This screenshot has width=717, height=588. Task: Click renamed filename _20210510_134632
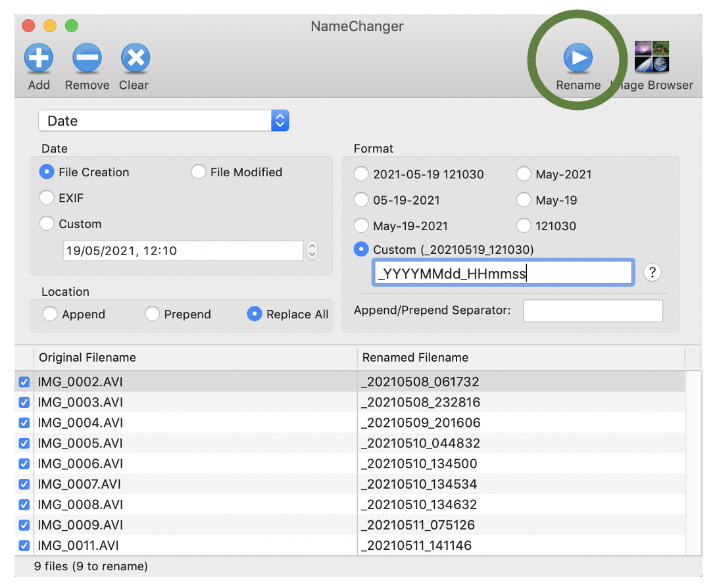pos(419,504)
